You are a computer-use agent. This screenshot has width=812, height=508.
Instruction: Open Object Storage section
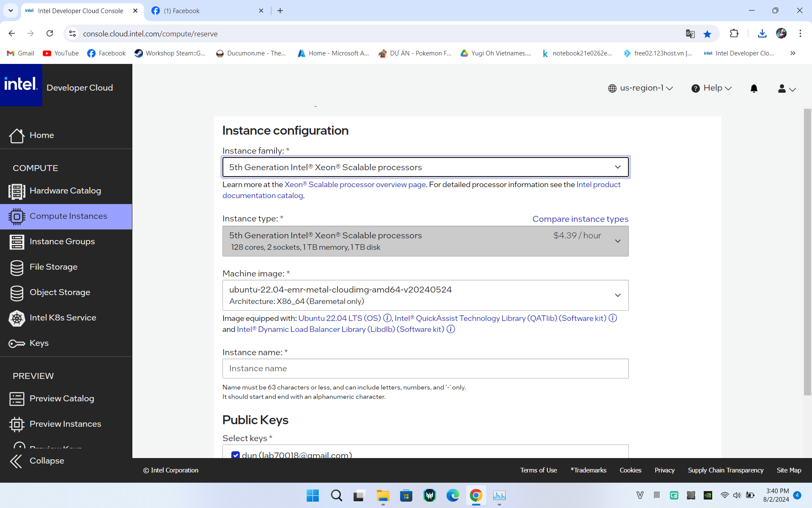[x=66, y=293]
